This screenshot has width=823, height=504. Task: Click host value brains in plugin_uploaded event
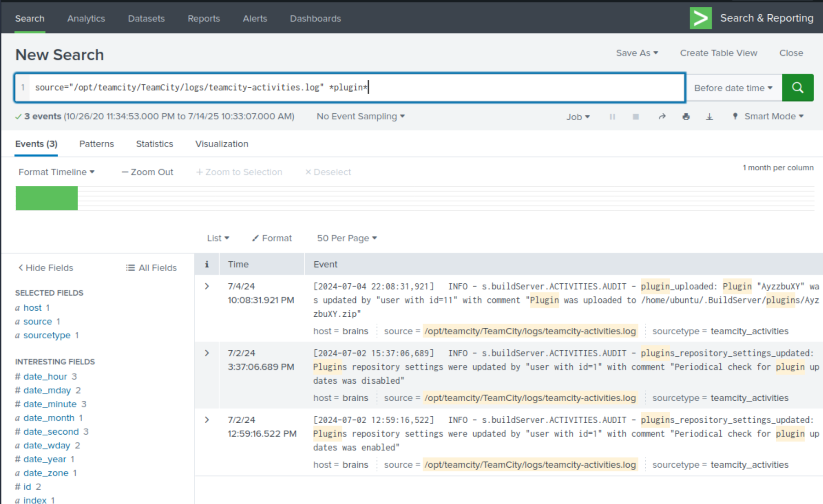pos(355,331)
